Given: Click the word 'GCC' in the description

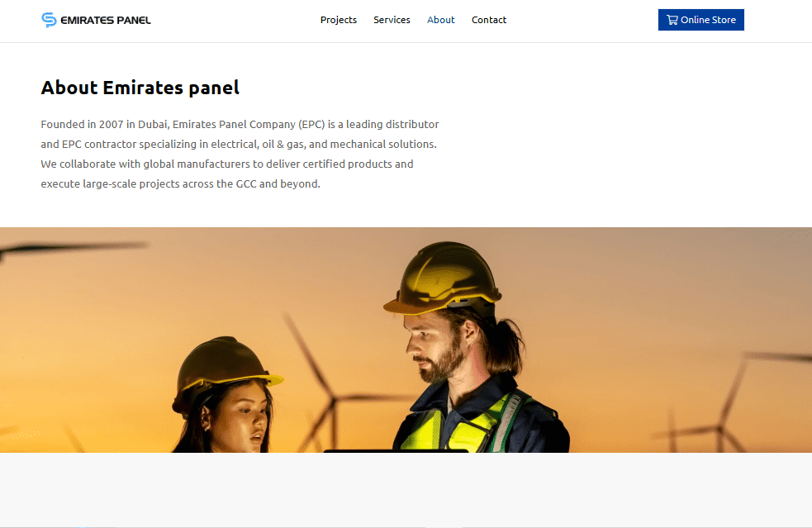Looking at the screenshot, I should 246,184.
